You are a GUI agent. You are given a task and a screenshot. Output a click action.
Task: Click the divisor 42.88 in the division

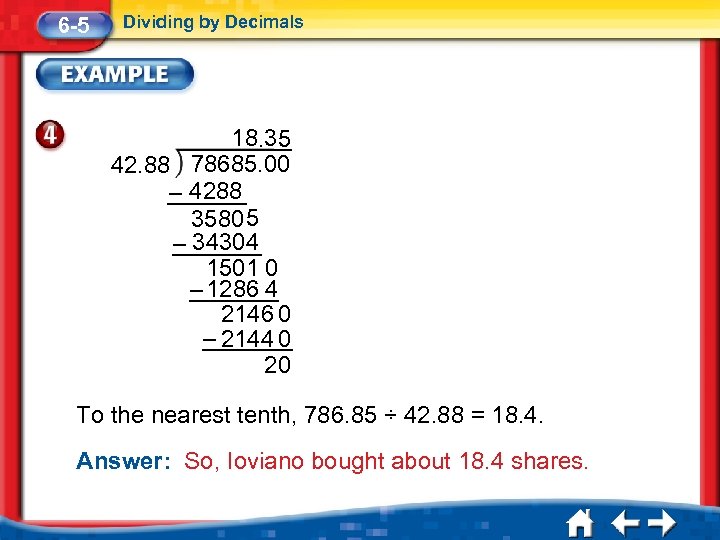(140, 164)
